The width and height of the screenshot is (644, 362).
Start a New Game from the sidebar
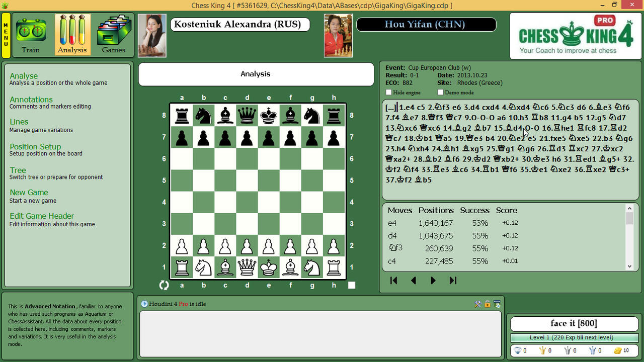tap(29, 193)
